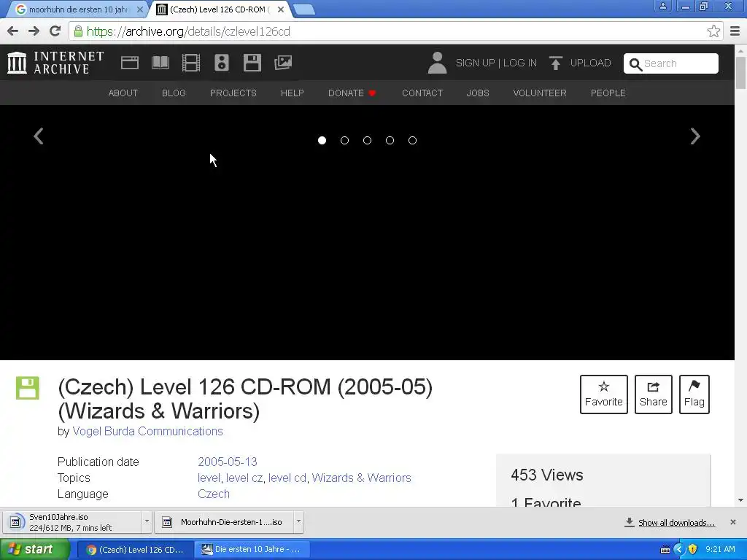Open the Wizards & Warriors topic link
The width and height of the screenshot is (747, 560).
coord(361,478)
